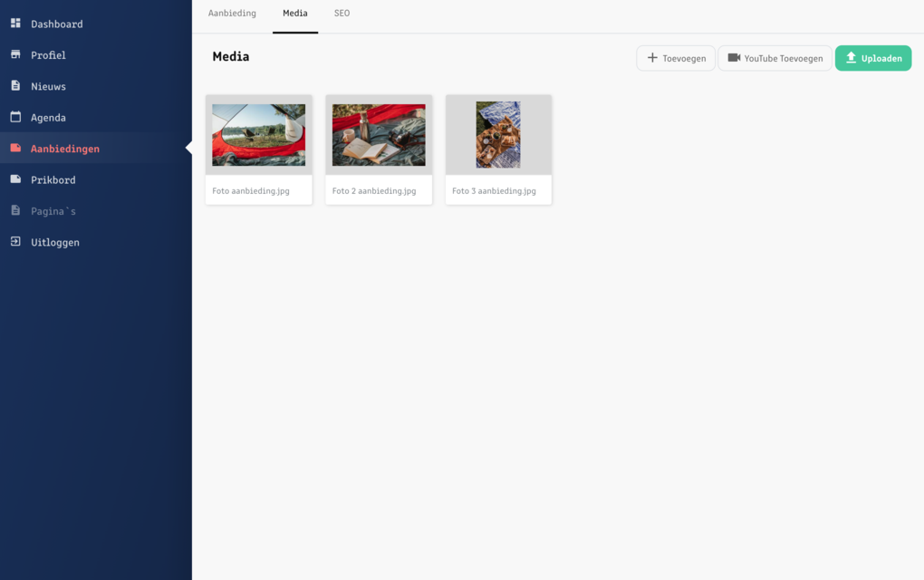Click the Prikbord icon in sidebar
The width and height of the screenshot is (924, 580).
(x=15, y=179)
